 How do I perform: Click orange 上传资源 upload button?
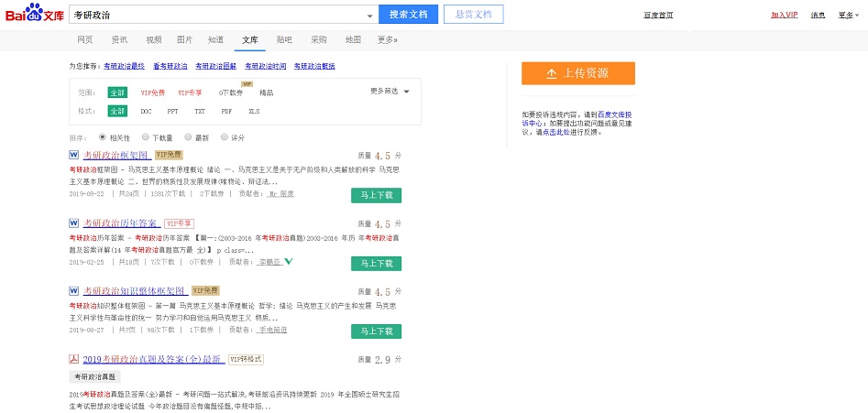[x=578, y=73]
